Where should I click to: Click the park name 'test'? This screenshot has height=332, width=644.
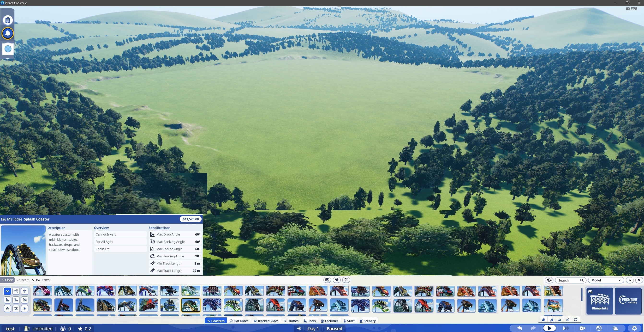tap(10, 328)
